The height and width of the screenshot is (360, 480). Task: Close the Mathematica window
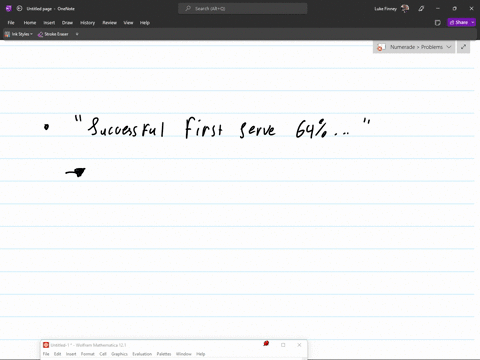(299, 345)
